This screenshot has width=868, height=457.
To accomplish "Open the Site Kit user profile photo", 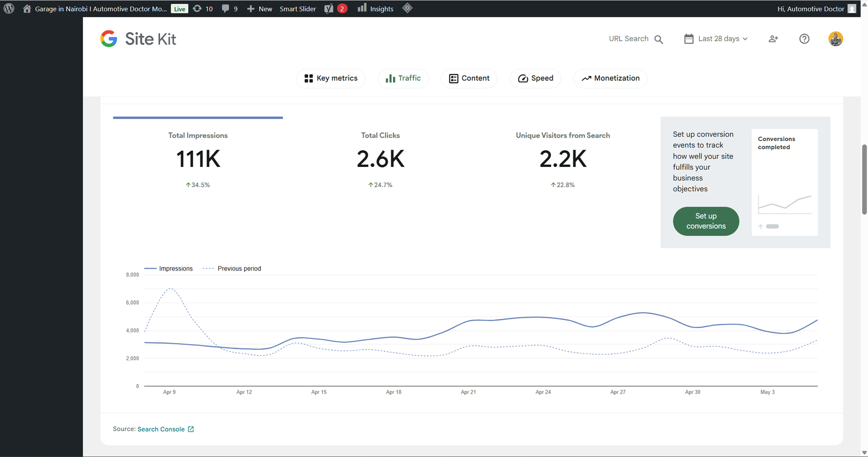I will [x=835, y=38].
